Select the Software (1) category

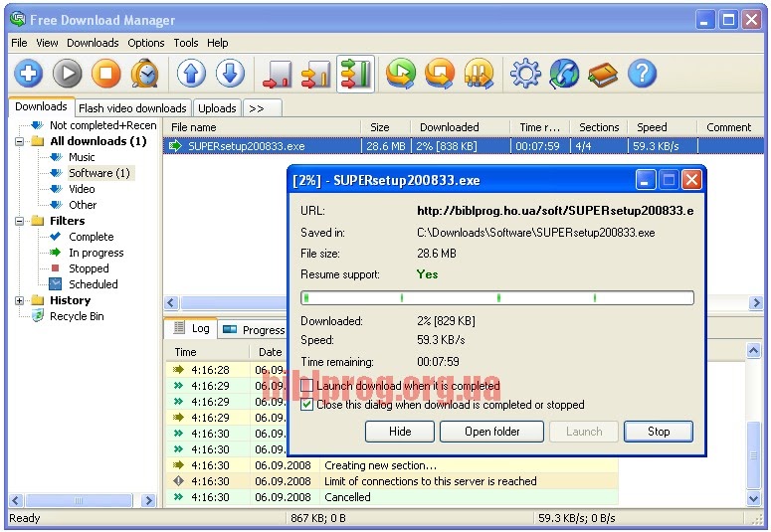pos(99,173)
